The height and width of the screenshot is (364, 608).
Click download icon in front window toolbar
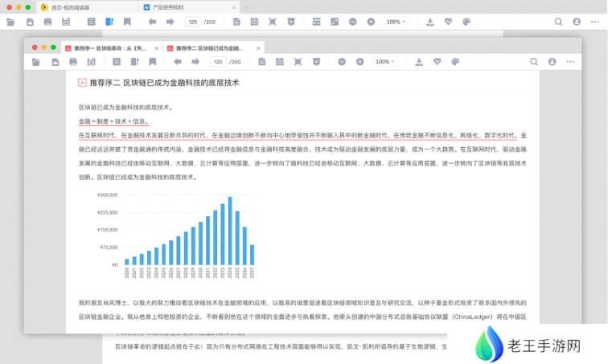coord(419,62)
